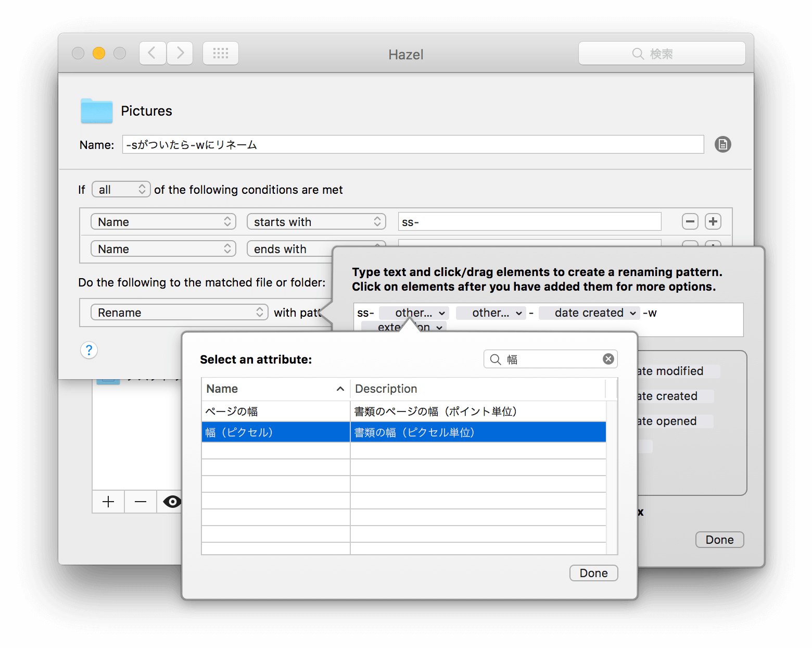Open second condition Name attribute dropdown

coord(163,248)
